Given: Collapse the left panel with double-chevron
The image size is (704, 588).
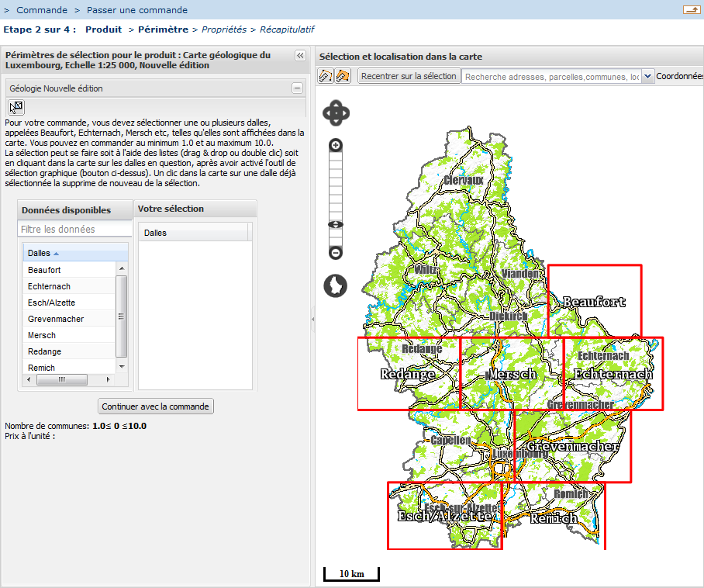Looking at the screenshot, I should click(300, 56).
